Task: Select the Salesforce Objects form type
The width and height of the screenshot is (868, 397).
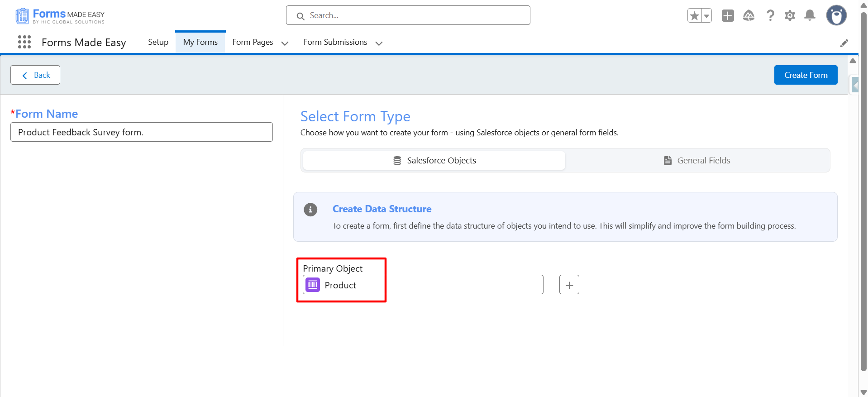Action: 434,161
